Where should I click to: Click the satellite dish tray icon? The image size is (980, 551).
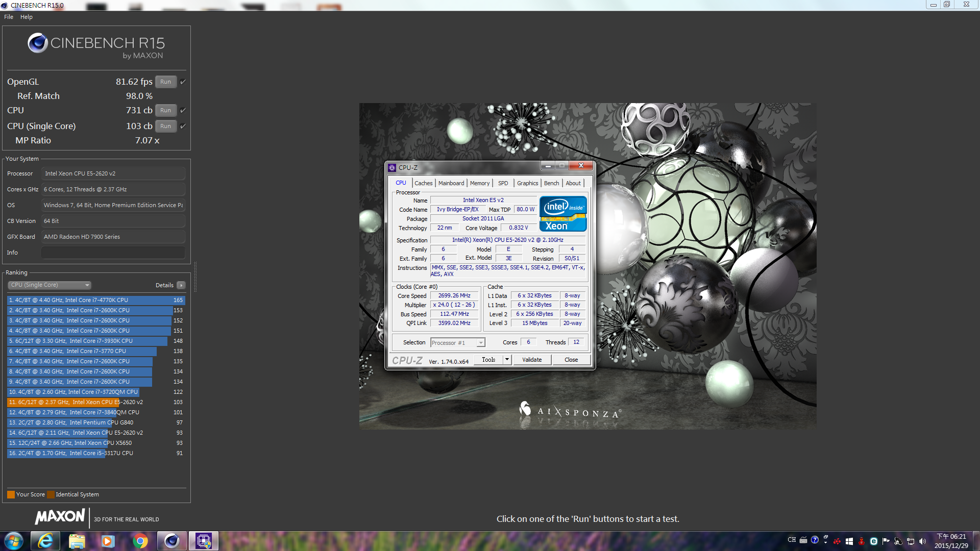point(898,541)
